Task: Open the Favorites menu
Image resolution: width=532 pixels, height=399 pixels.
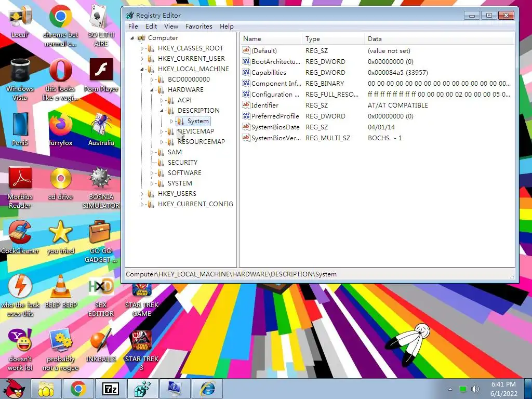Action: click(x=198, y=26)
